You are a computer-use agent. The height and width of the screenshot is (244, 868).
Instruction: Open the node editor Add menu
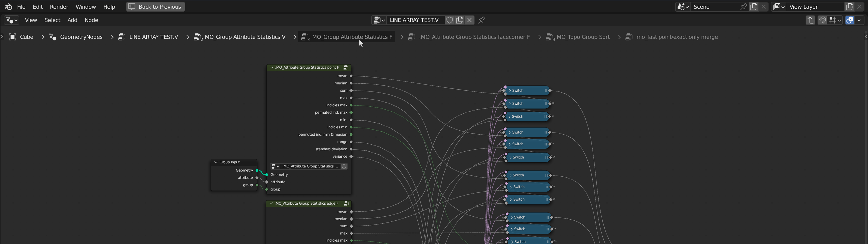tap(72, 20)
